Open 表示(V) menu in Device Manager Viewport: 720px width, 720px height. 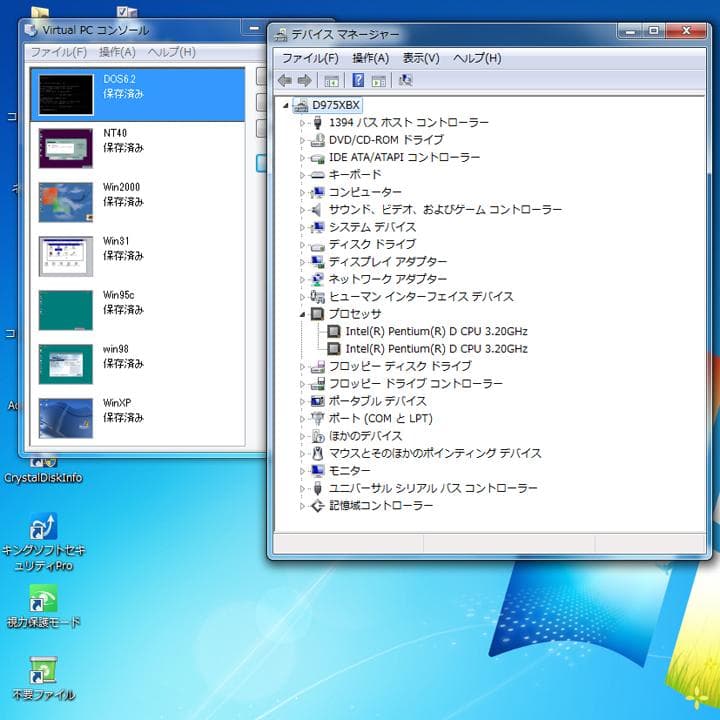point(421,58)
